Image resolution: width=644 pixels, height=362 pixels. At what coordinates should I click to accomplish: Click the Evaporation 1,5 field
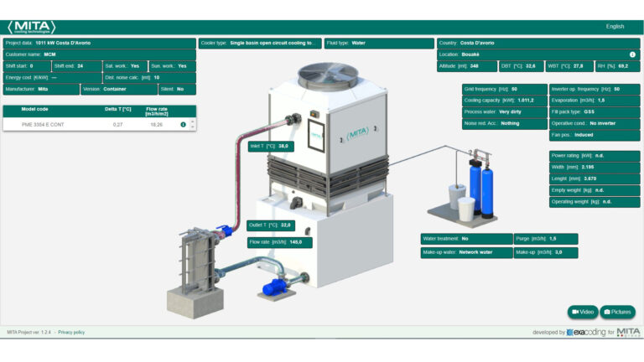pyautogui.click(x=595, y=101)
